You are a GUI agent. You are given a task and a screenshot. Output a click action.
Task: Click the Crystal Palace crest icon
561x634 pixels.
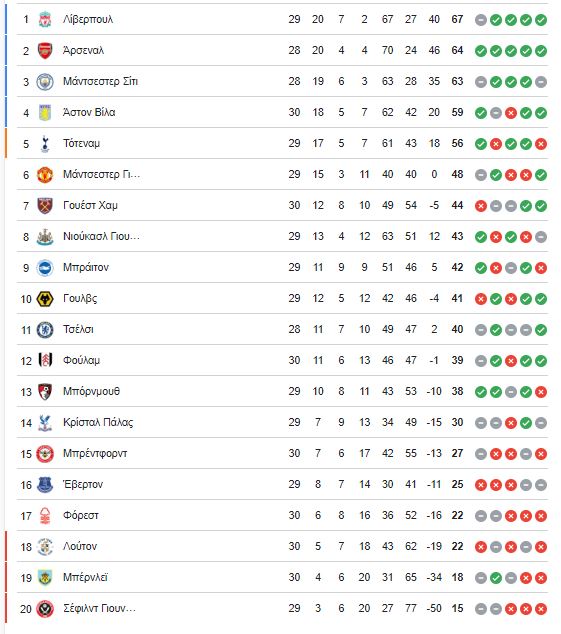coord(45,423)
